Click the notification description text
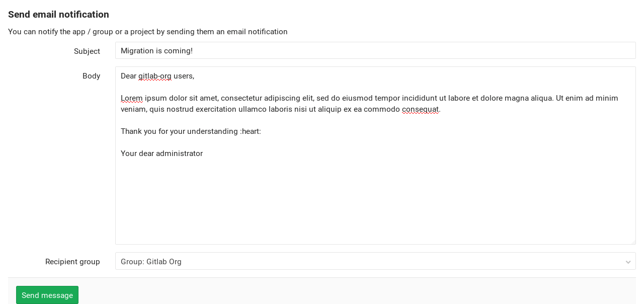The image size is (644, 304). click(x=147, y=32)
